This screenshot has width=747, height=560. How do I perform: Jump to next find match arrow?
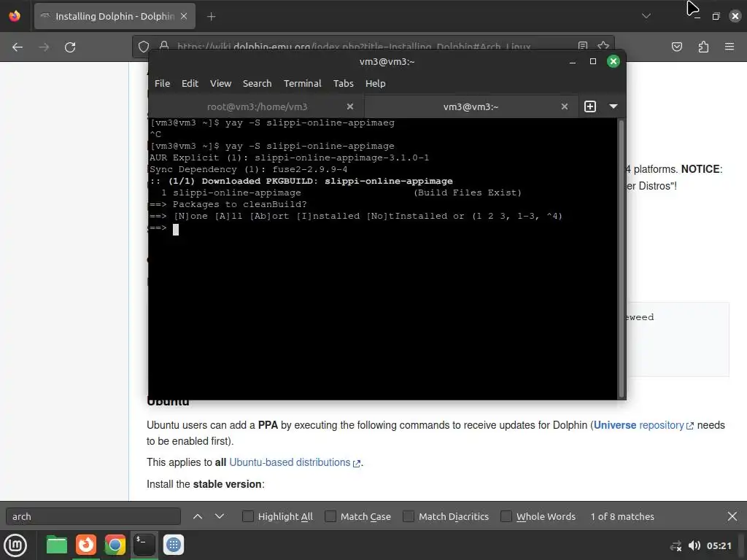tap(219, 516)
